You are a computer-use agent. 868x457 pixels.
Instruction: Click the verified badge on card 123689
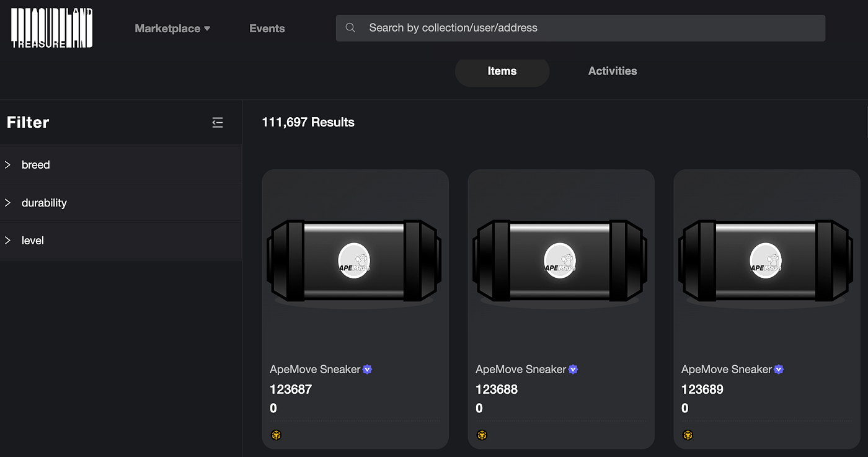click(779, 370)
